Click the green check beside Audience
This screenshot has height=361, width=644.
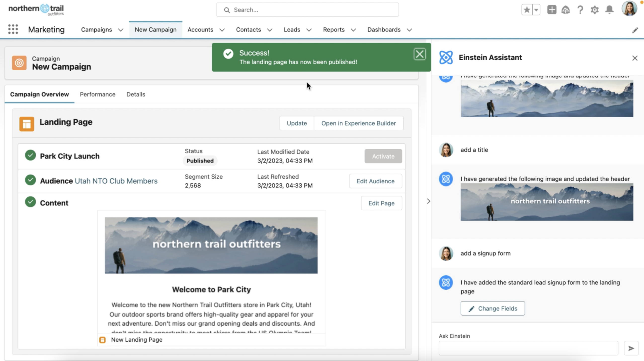(30, 180)
